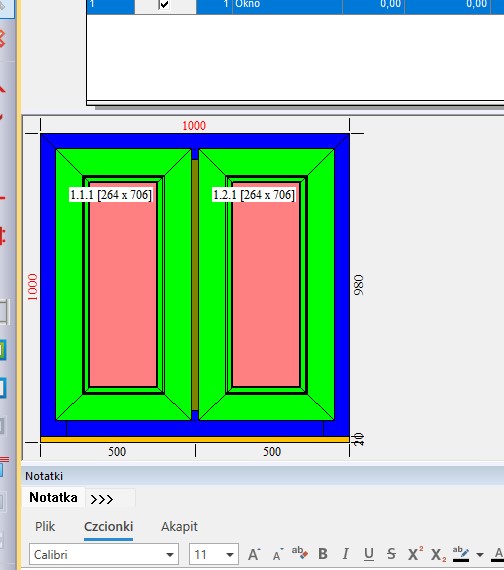Toggle bold formatting in note toolbar
Screen dimensions: 504x570
click(323, 554)
